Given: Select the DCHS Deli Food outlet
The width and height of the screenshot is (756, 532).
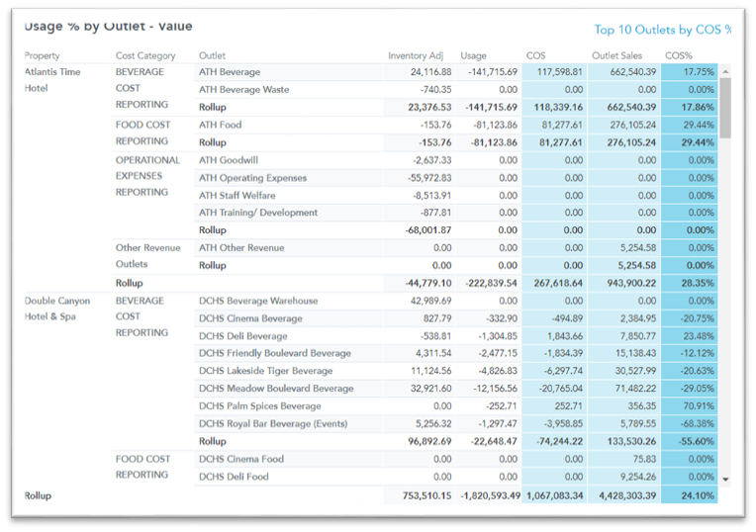Looking at the screenshot, I should [234, 477].
